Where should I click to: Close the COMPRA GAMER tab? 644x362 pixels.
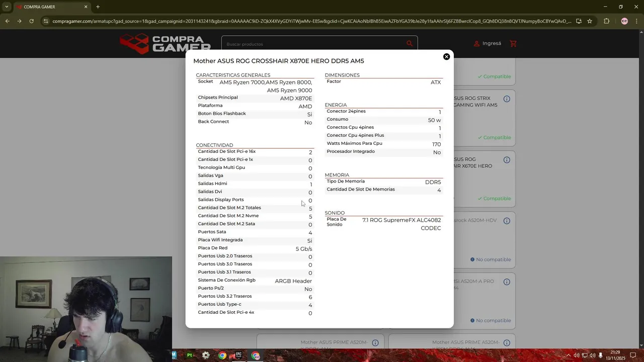86,7
